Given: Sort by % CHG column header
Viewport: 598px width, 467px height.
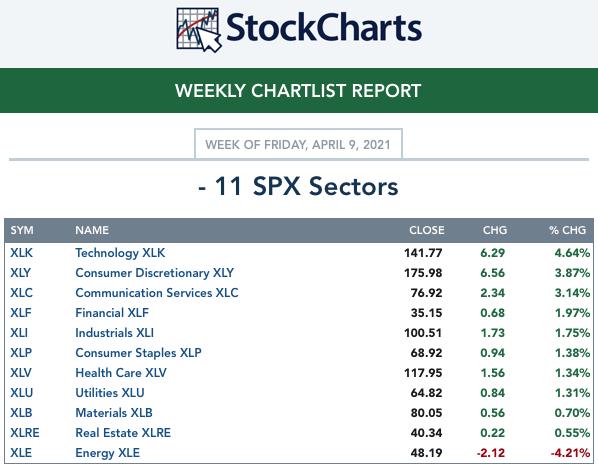Looking at the screenshot, I should coord(567,230).
